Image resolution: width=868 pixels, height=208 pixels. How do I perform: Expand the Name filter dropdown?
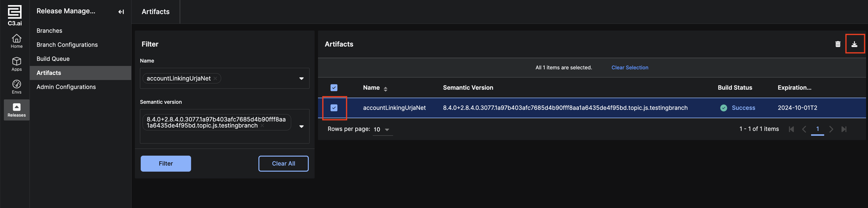(301, 79)
